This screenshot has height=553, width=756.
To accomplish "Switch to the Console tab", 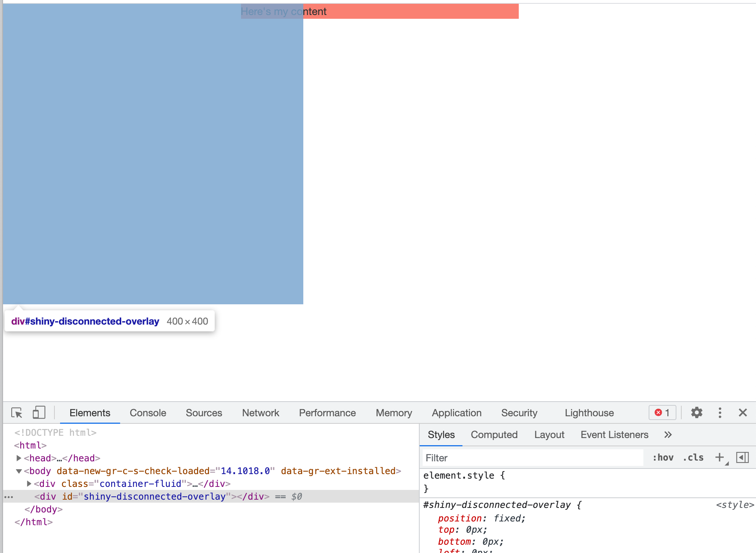I will [x=148, y=412].
